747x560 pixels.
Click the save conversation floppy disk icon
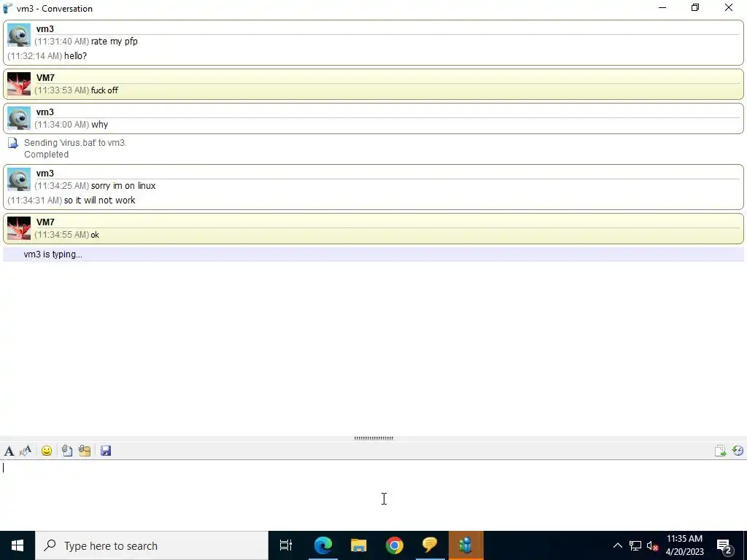pyautogui.click(x=106, y=451)
